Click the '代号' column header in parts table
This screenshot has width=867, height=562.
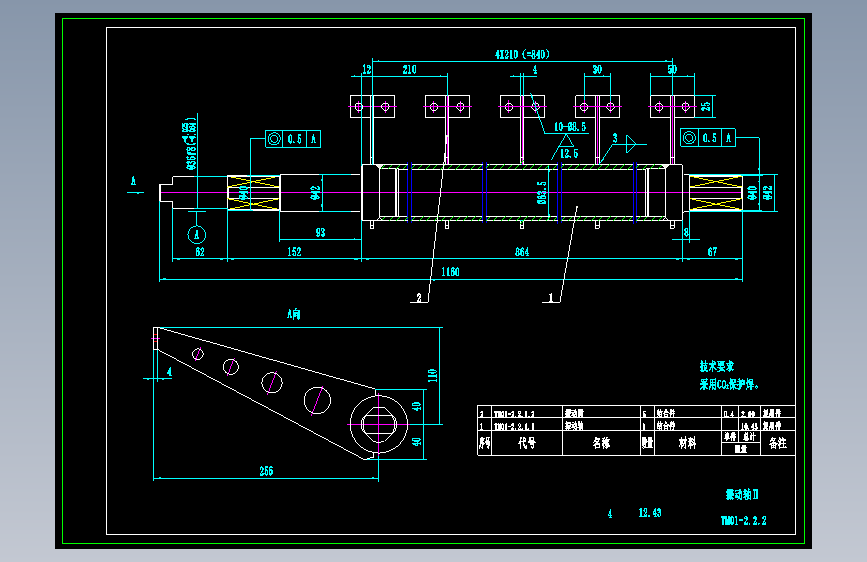527,443
